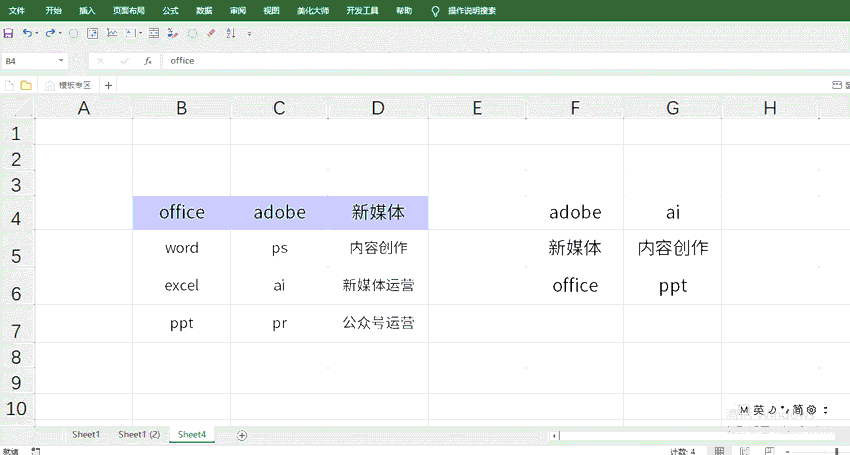Switch to the 数据 ribbon tab
This screenshot has height=455, width=850.
tap(204, 10)
